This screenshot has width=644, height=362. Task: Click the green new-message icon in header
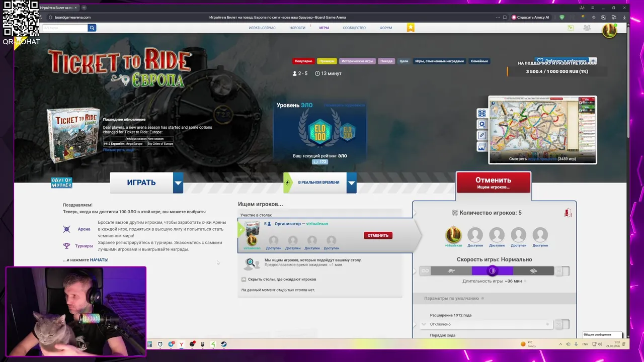click(571, 28)
